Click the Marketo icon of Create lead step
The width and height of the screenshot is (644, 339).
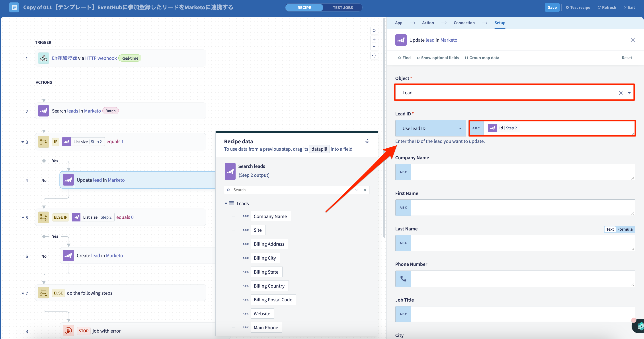click(x=68, y=255)
